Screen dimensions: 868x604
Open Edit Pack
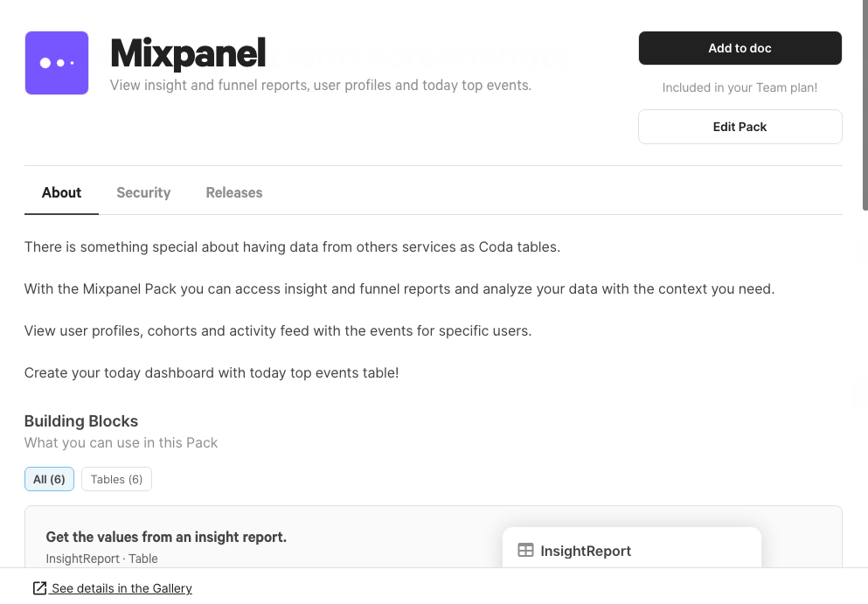coord(740,127)
